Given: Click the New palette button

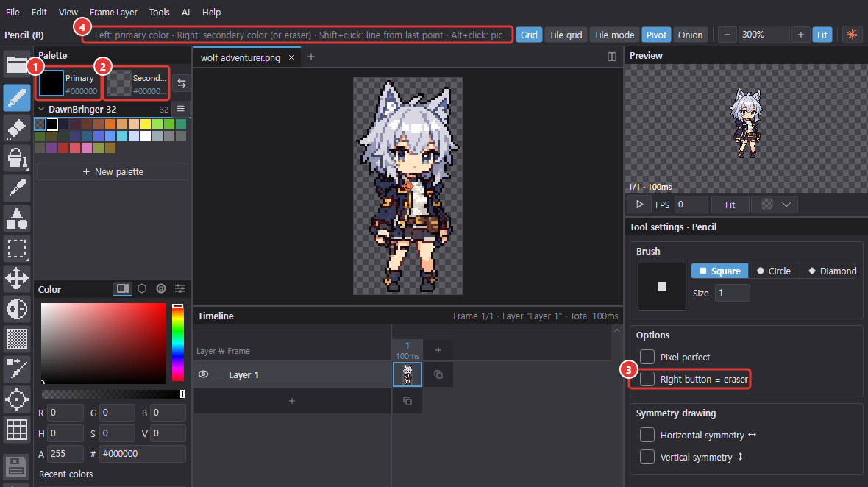Looking at the screenshot, I should point(113,171).
